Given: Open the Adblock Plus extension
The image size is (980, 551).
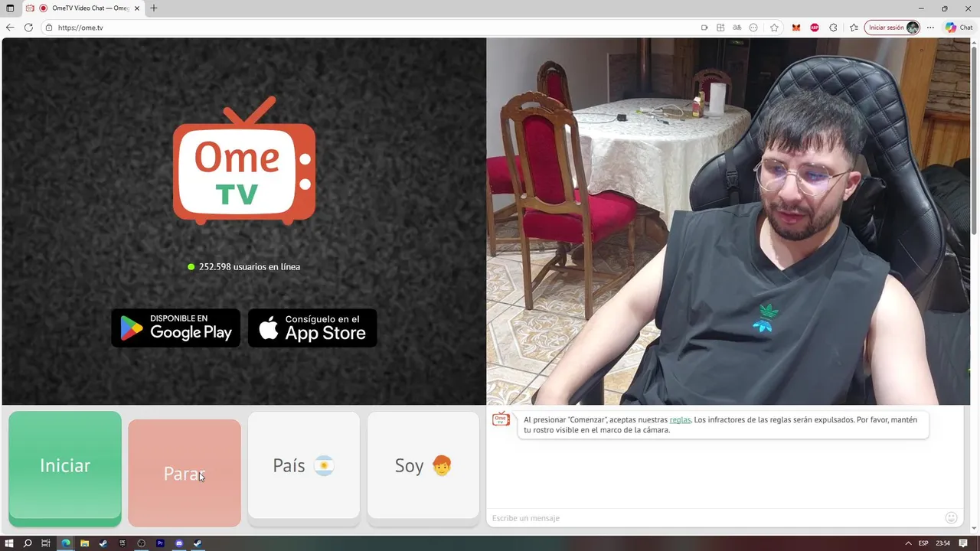Looking at the screenshot, I should click(x=815, y=28).
